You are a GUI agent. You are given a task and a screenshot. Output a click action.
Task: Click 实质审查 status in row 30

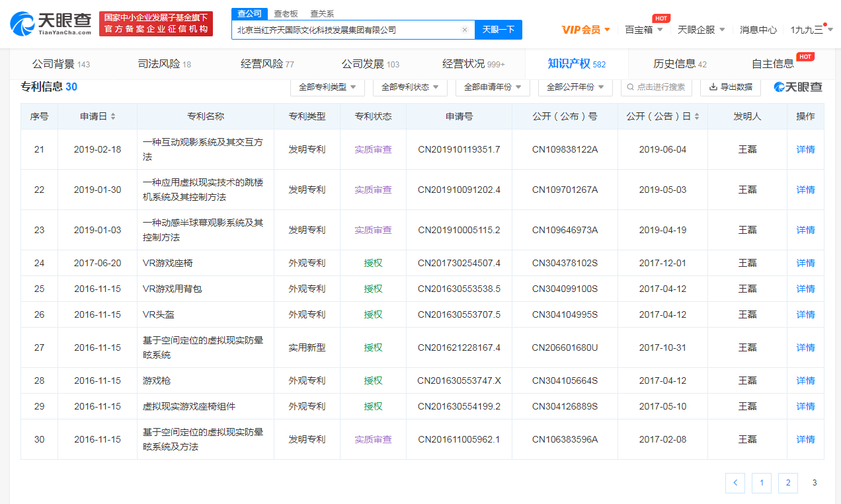(373, 439)
